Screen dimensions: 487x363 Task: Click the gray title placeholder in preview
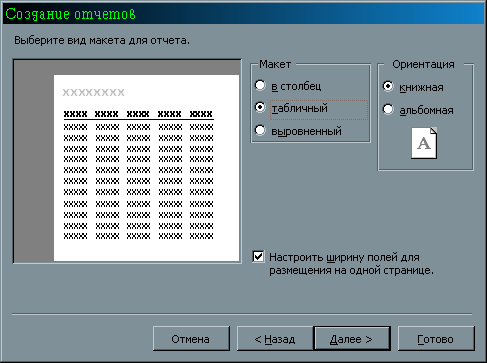pyautogui.click(x=93, y=92)
